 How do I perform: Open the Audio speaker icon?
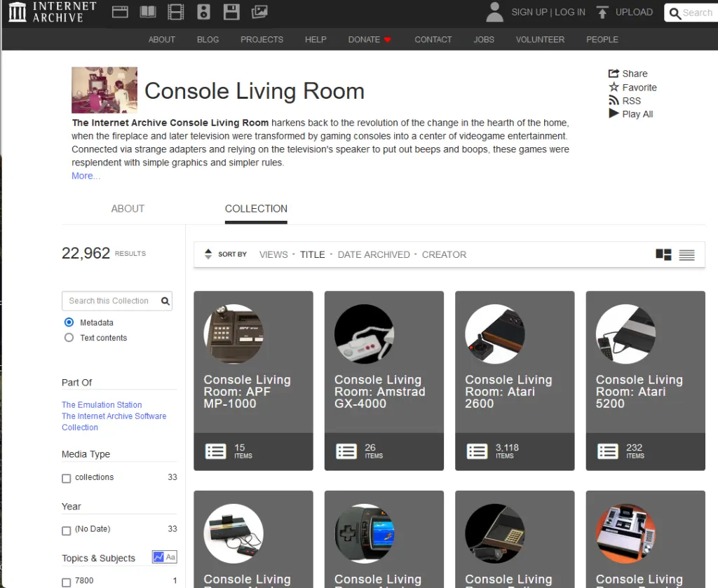(203, 12)
